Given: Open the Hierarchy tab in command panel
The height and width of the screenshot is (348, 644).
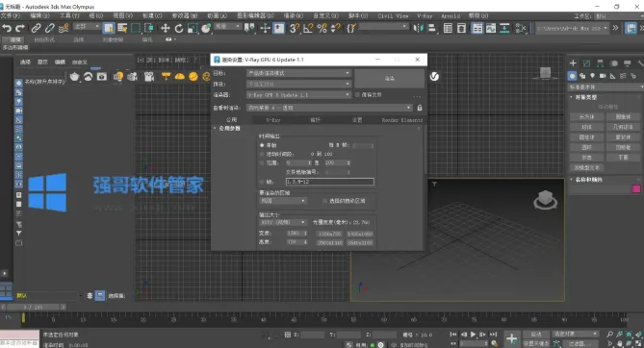Looking at the screenshot, I should (x=600, y=62).
